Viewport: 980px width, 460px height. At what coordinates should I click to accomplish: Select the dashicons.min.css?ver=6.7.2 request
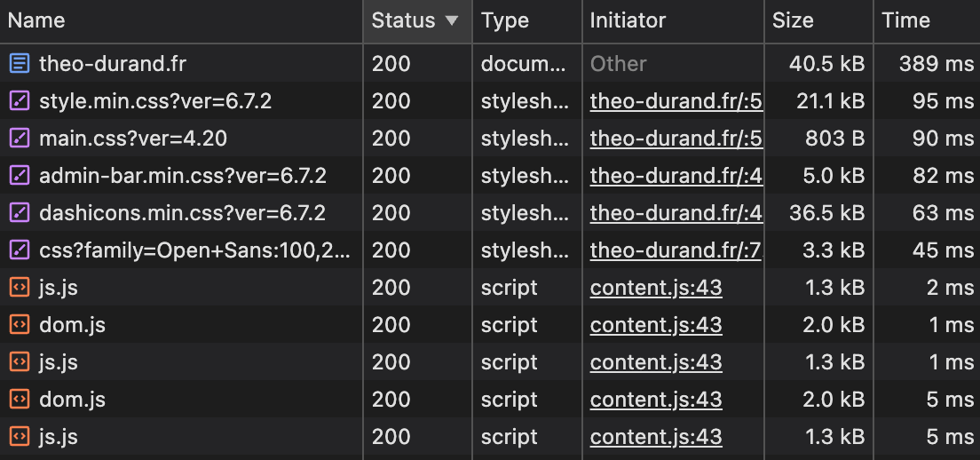pos(490,213)
